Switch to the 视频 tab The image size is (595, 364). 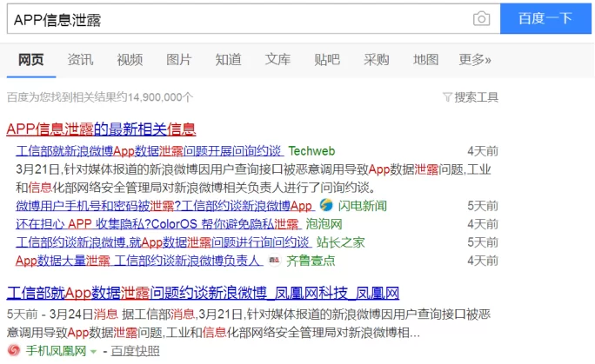pos(130,59)
